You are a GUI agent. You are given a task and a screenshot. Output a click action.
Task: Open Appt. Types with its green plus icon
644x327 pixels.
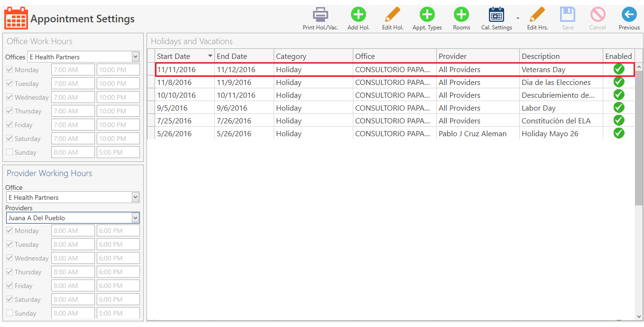427,14
